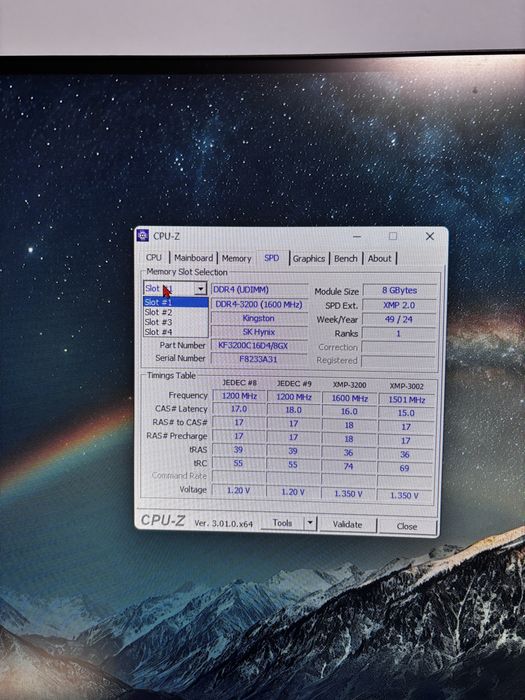This screenshot has height=700, width=525.
Task: Click the DDR4-3200 (1600 MHz) field
Action: tap(259, 304)
